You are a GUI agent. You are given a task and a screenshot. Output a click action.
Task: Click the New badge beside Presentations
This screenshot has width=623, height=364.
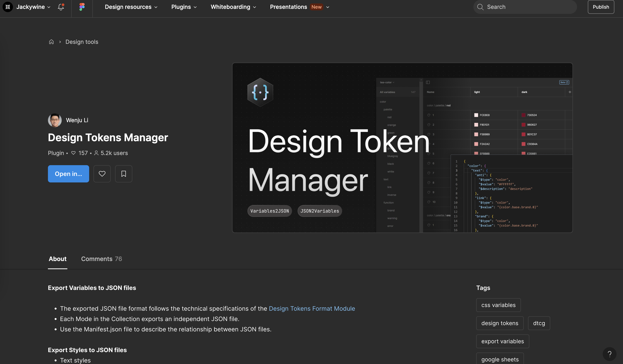316,7
